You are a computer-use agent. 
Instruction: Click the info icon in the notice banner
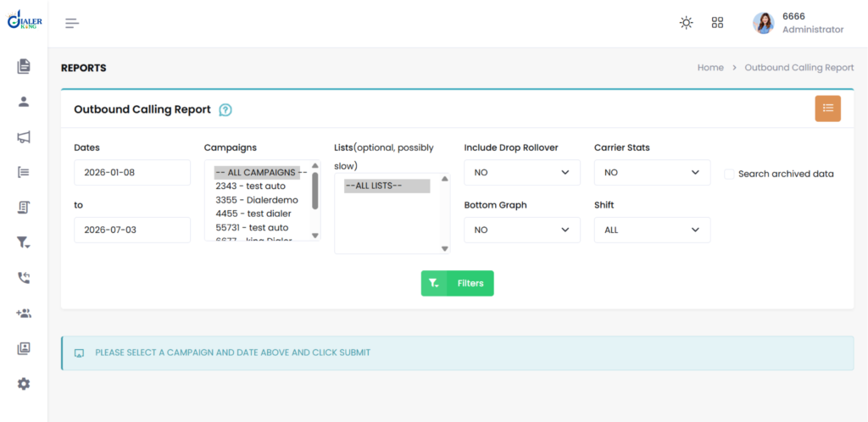[79, 353]
